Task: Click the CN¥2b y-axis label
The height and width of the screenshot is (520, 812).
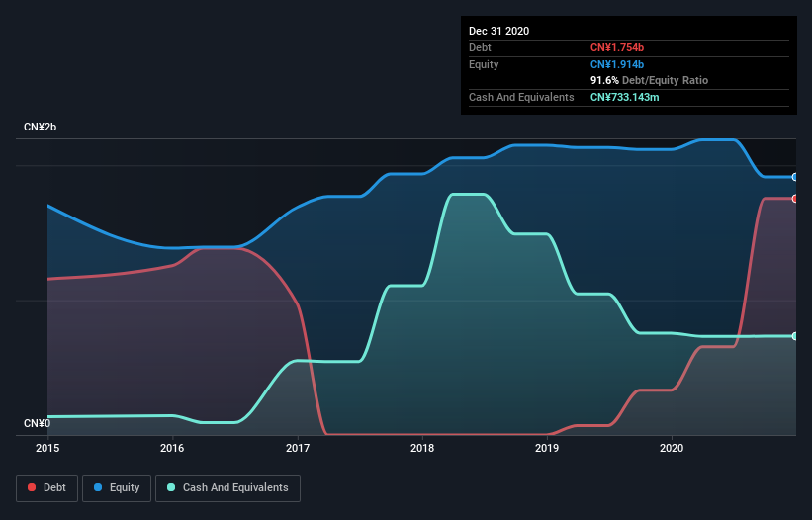Action: tap(40, 128)
